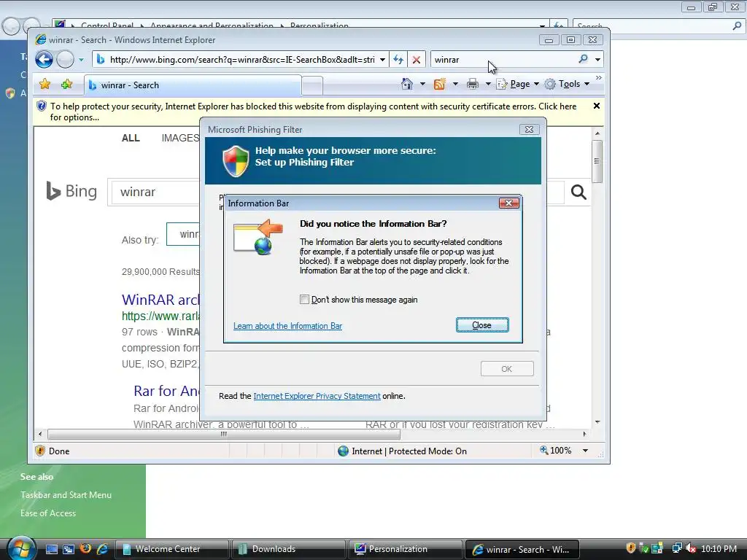Click Internet Protected Mode status text
The width and height of the screenshot is (747, 560).
click(x=409, y=451)
